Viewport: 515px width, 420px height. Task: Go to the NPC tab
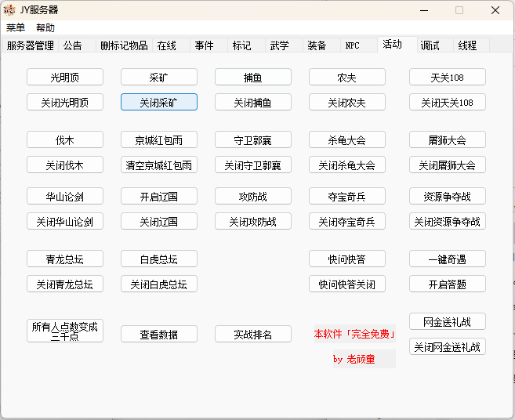(353, 45)
